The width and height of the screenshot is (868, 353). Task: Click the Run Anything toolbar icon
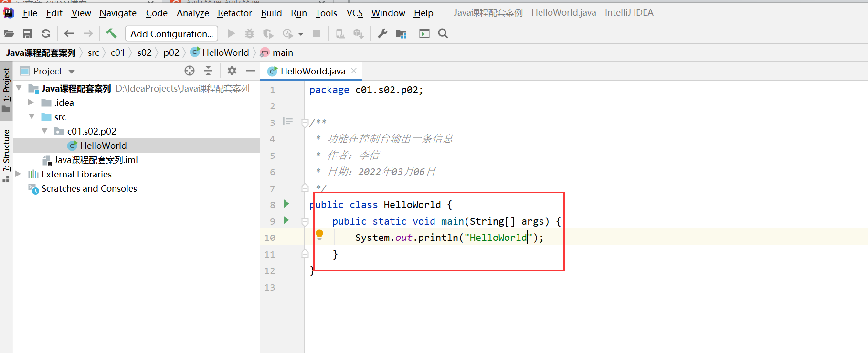pos(424,33)
